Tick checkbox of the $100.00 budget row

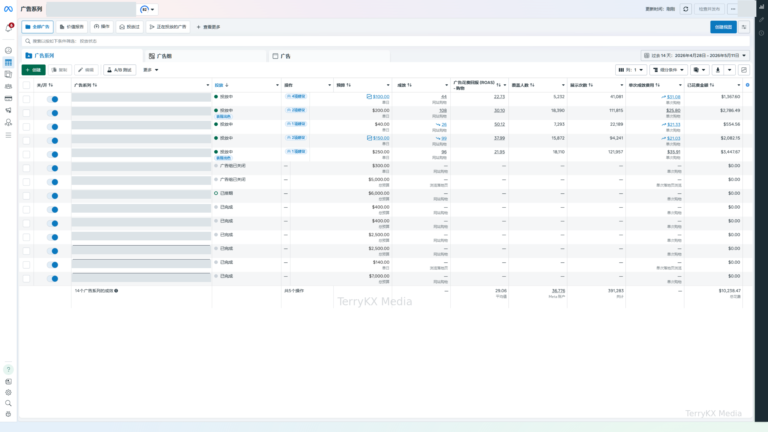pyautogui.click(x=26, y=99)
